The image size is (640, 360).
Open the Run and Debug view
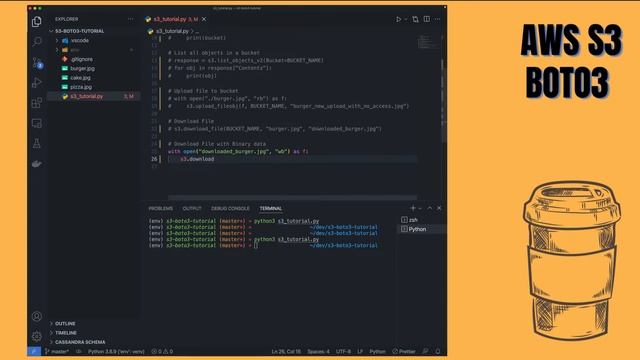(37, 82)
